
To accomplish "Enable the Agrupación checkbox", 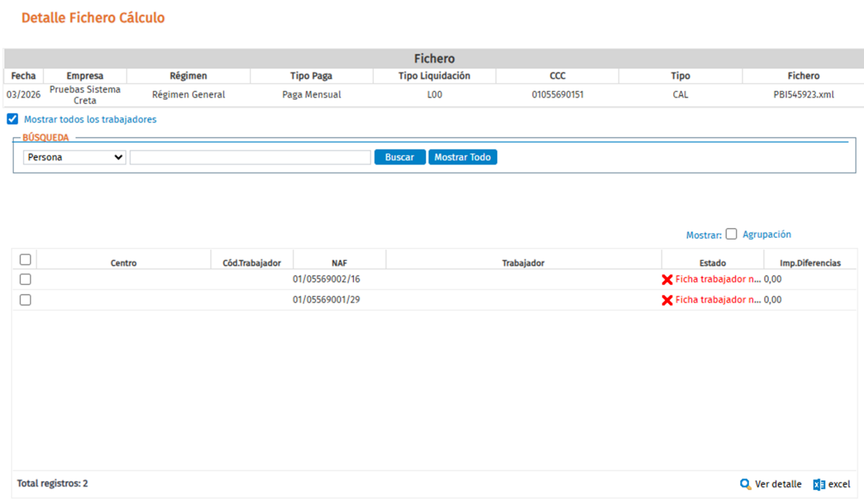I will [x=731, y=234].
